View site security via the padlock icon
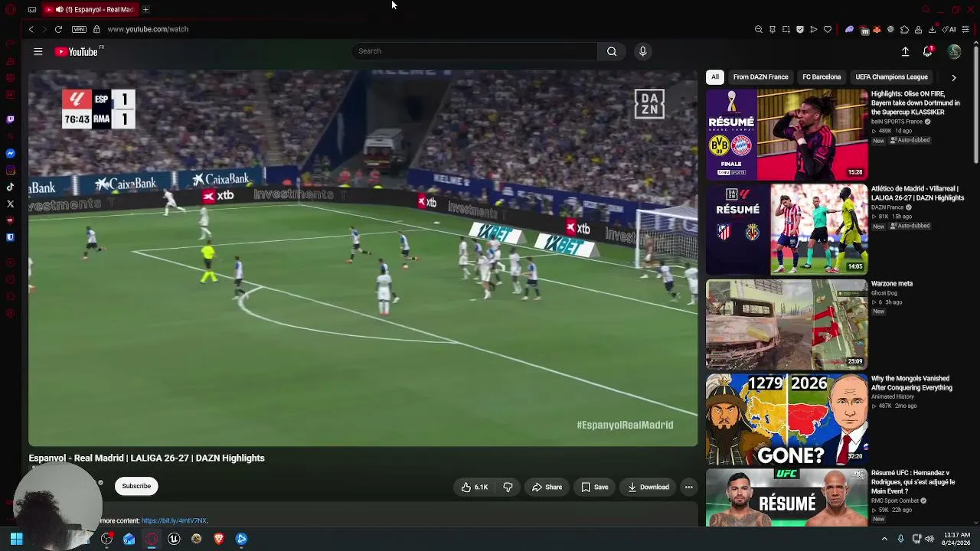 click(x=96, y=29)
